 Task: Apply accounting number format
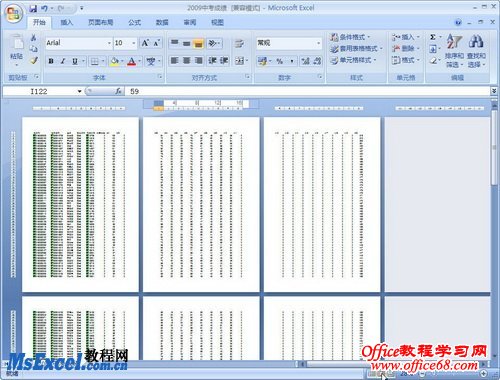(x=262, y=61)
